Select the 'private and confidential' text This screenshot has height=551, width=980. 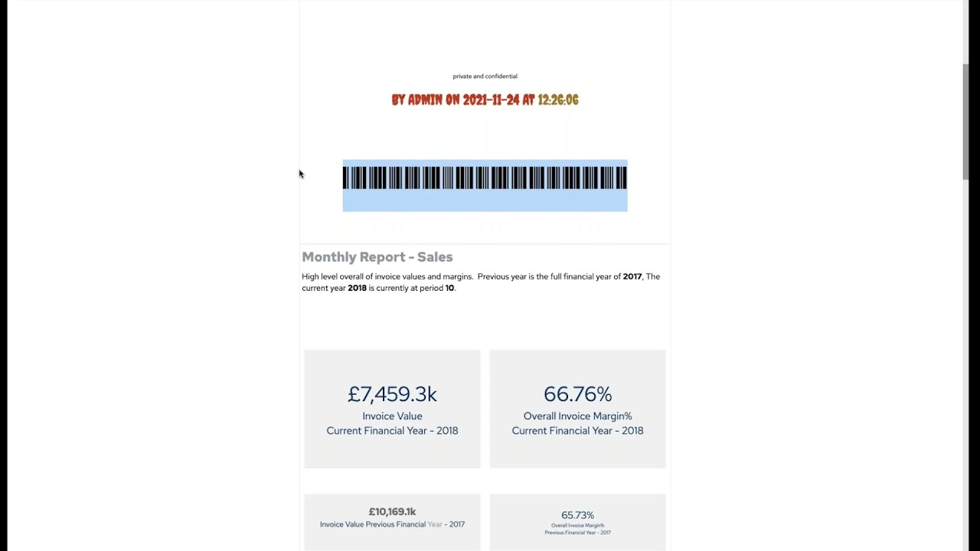click(x=485, y=77)
